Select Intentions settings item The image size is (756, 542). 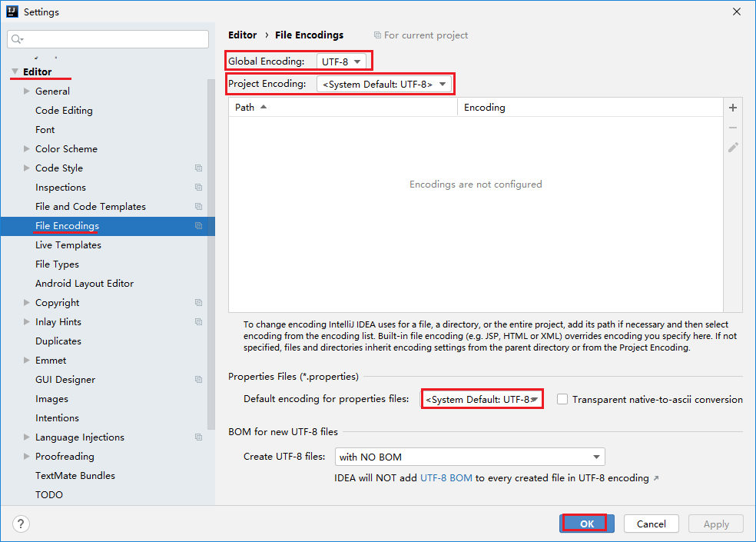(x=57, y=418)
